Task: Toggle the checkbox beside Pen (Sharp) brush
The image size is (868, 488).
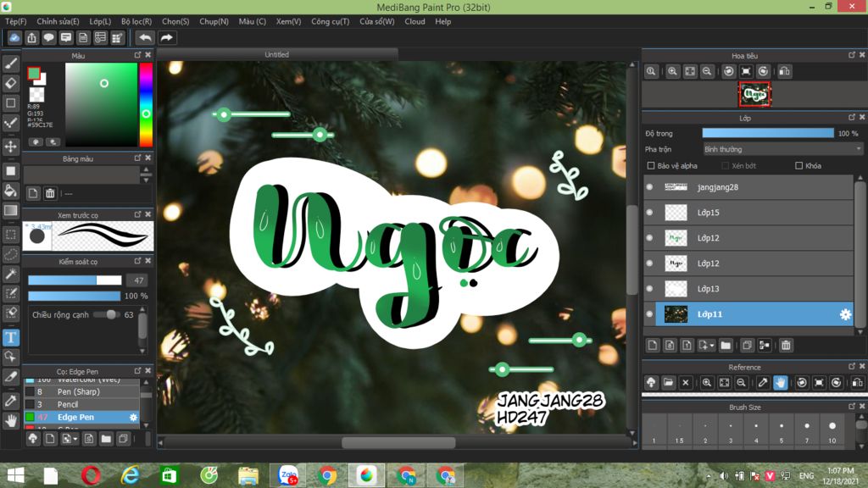Action: [x=30, y=391]
